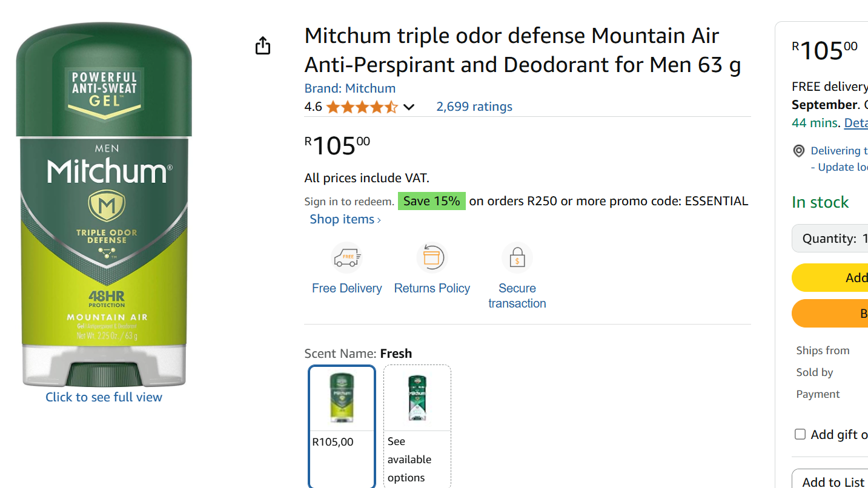Click the Free Delivery truck icon

point(347,258)
